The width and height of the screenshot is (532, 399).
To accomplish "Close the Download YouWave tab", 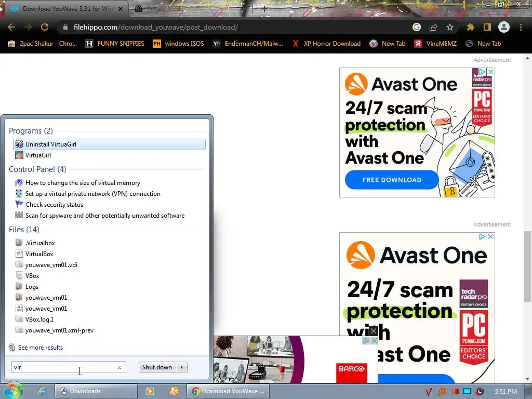I will pyautogui.click(x=121, y=9).
